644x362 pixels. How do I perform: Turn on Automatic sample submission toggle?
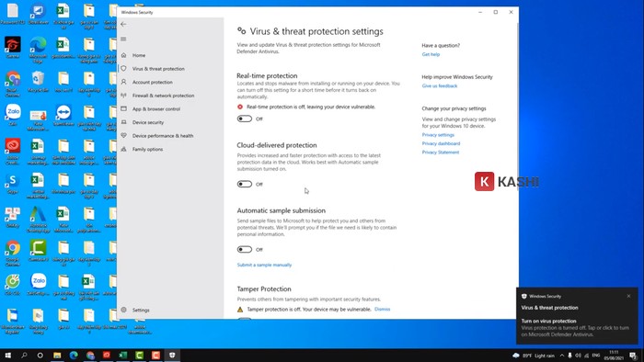(x=245, y=249)
